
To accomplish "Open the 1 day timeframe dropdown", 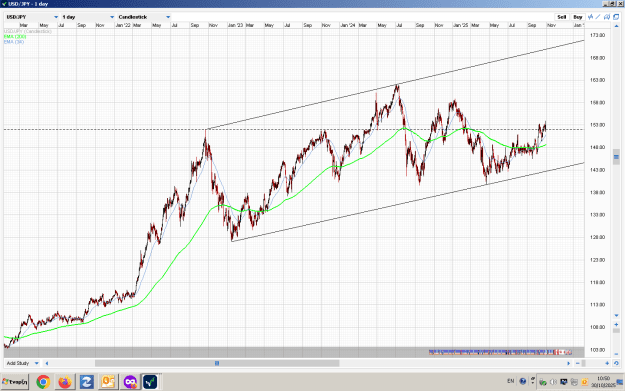I will (x=88, y=17).
